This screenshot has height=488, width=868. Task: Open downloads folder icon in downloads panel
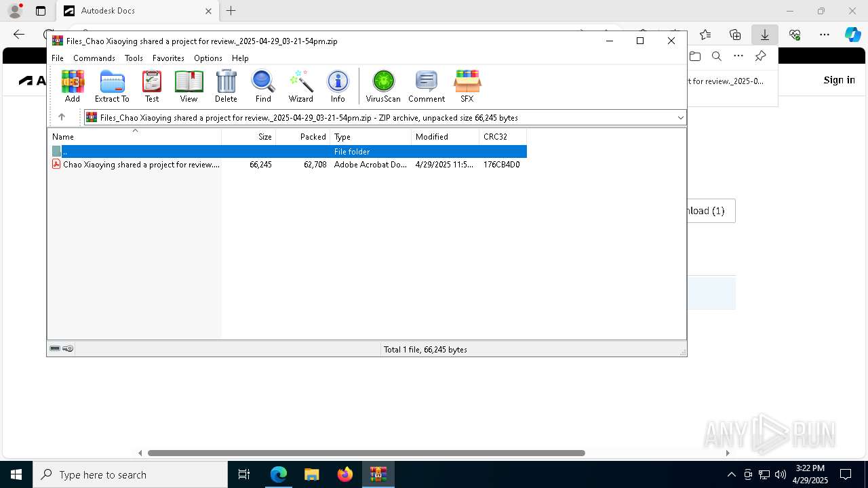click(x=695, y=56)
